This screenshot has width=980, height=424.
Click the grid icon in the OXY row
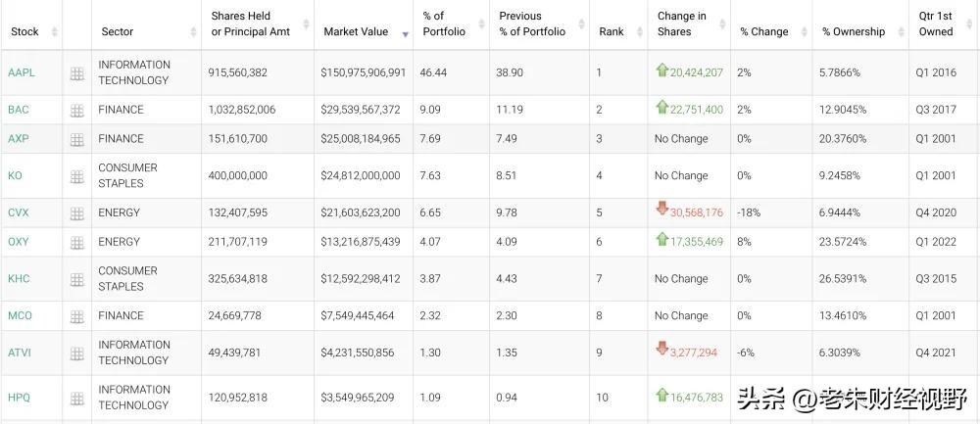[76, 243]
